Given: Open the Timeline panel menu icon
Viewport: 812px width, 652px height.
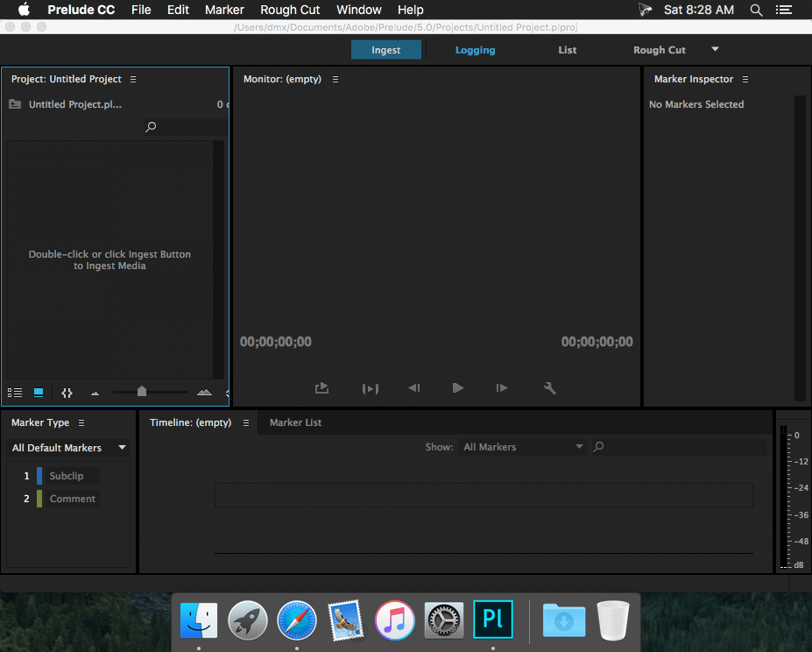Looking at the screenshot, I should 246,423.
